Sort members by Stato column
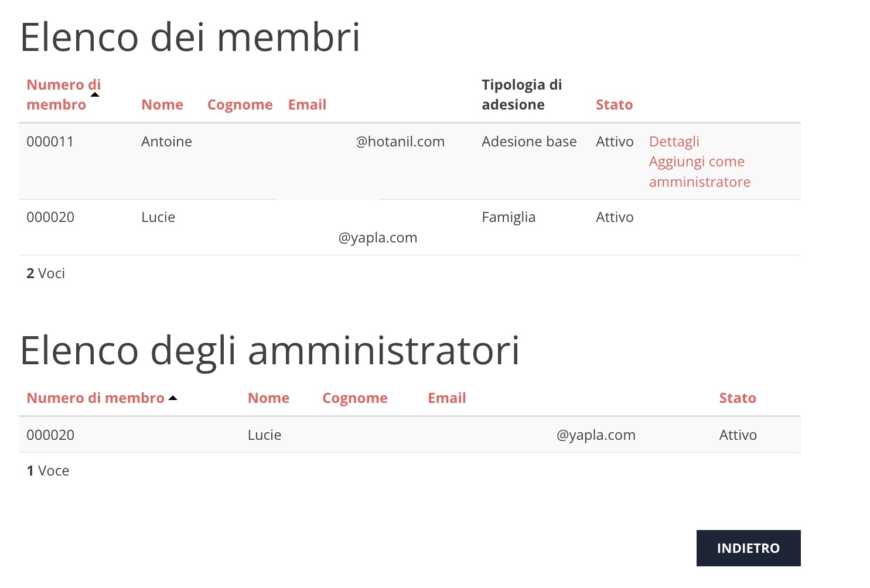Image resolution: width=870 pixels, height=588 pixels. pyautogui.click(x=614, y=104)
